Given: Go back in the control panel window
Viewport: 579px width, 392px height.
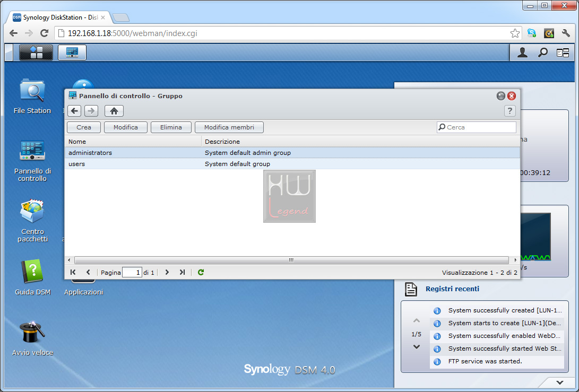Looking at the screenshot, I should 75,111.
